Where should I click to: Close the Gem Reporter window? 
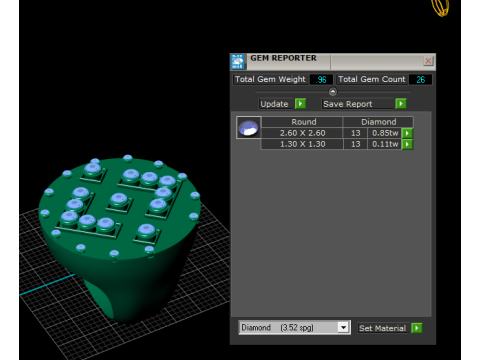coord(428,61)
